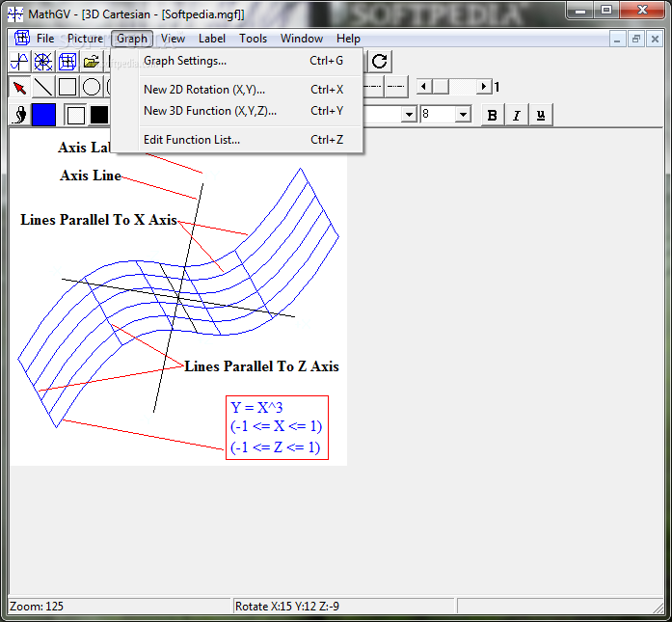Pick the white color swatch
This screenshot has width=672, height=622.
tap(76, 115)
